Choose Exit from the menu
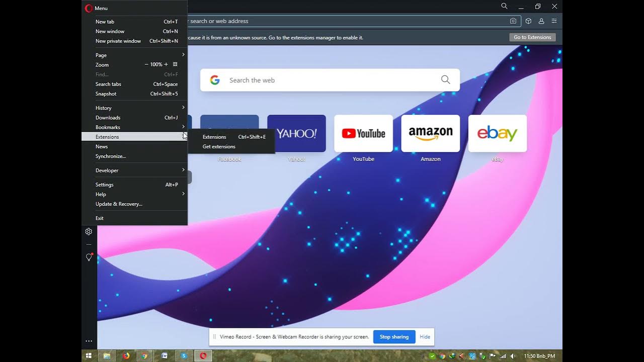Screen dimensions: 644x362 point(134,218)
